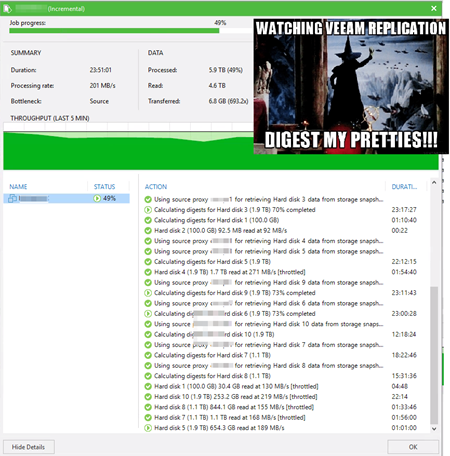This screenshot has width=450, height=456.
Task: Click success icon for Hard disk 7 proxy row
Action: point(148,345)
